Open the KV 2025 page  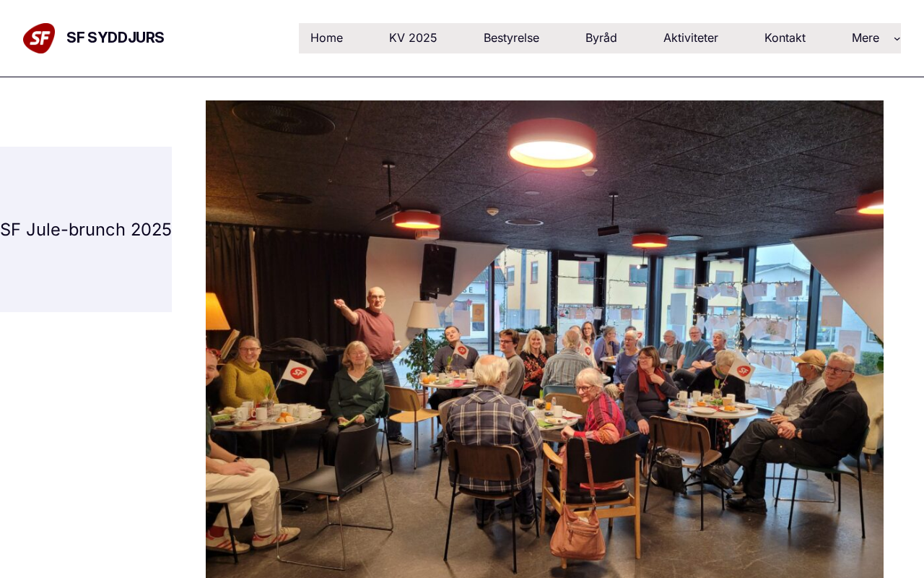pos(413,38)
